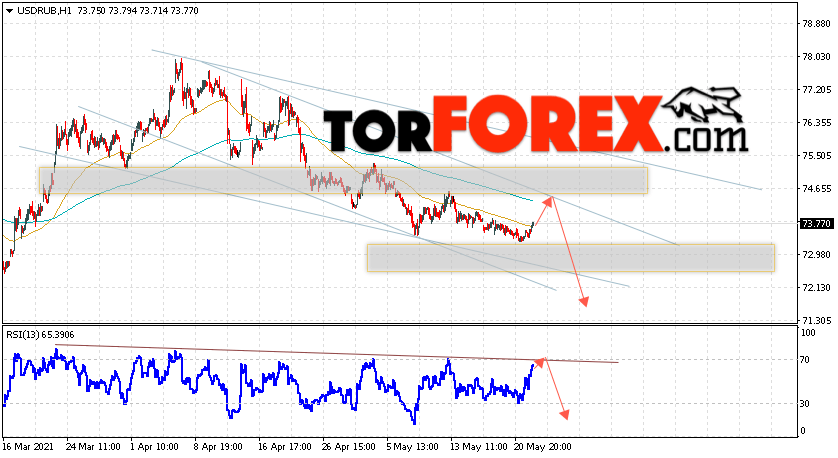Click the 72.130 price axis label

[x=816, y=288]
